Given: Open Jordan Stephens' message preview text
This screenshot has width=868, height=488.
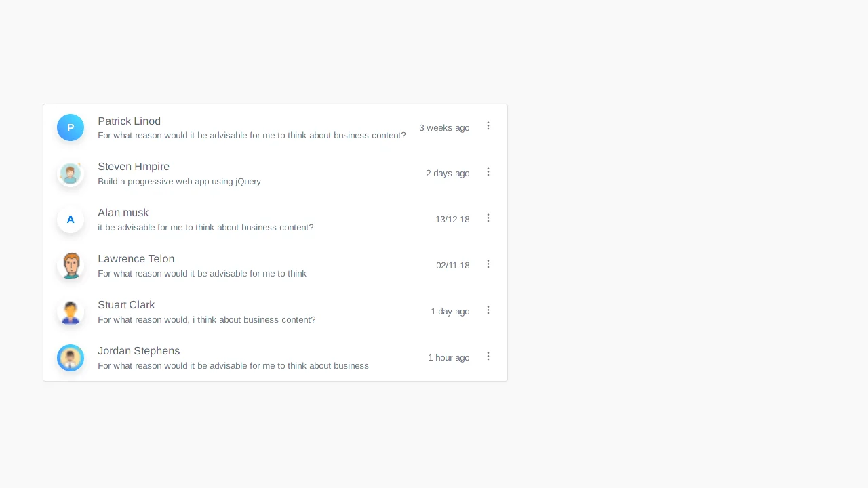Looking at the screenshot, I should point(233,365).
